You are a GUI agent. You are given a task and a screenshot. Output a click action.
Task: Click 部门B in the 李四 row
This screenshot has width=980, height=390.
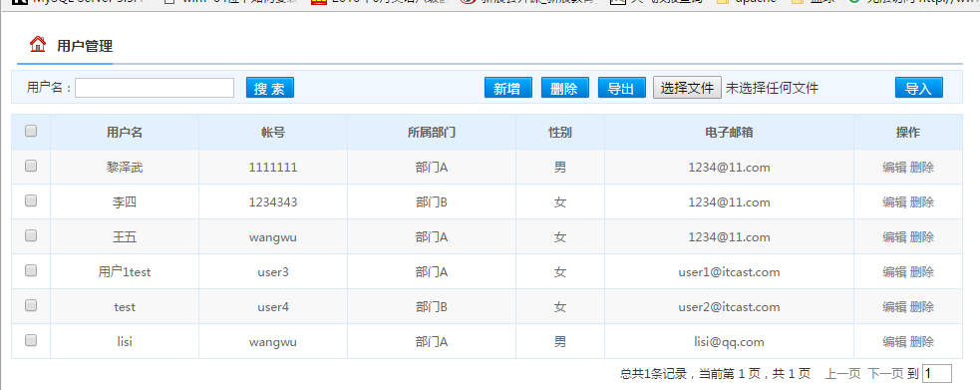pyautogui.click(x=432, y=202)
